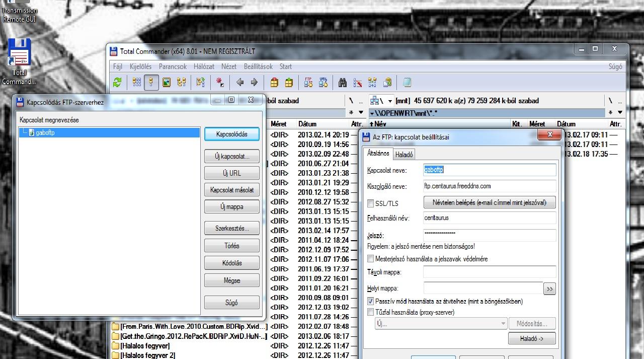Screen dimensions: 644x359
Task: Click the Törlés button
Action: point(232,246)
